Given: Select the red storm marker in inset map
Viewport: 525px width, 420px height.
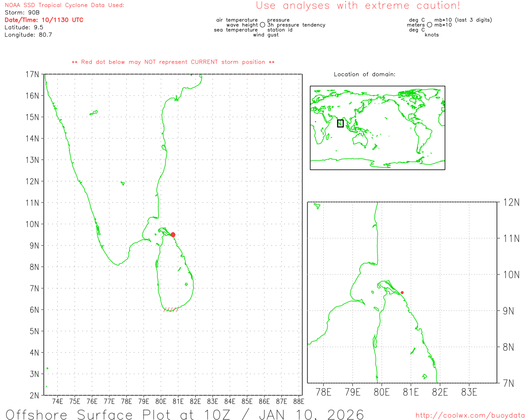Looking at the screenshot, I should pos(402,292).
